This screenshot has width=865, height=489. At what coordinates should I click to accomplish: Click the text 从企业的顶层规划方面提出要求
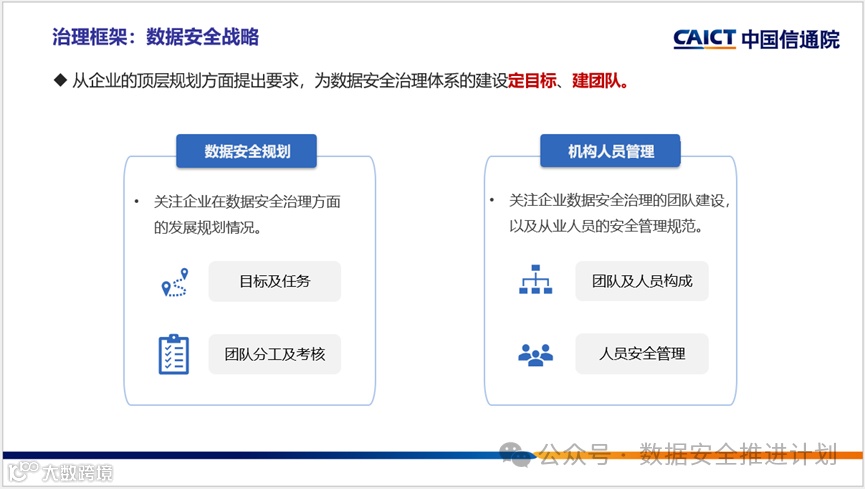[x=185, y=81]
